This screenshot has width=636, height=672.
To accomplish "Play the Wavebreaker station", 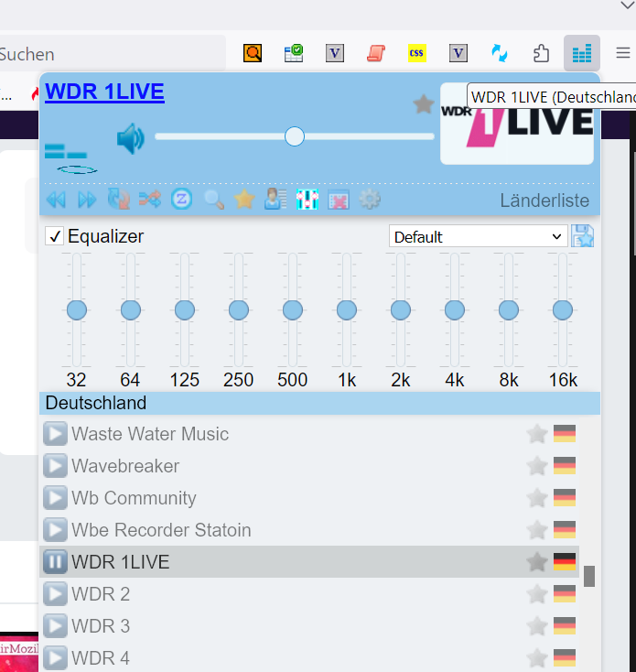I will 55,466.
